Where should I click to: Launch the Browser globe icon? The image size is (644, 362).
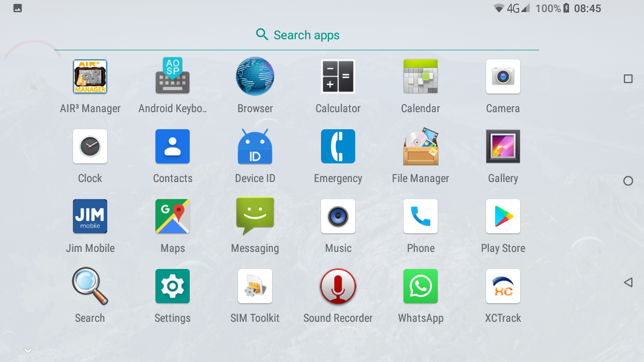tap(255, 76)
